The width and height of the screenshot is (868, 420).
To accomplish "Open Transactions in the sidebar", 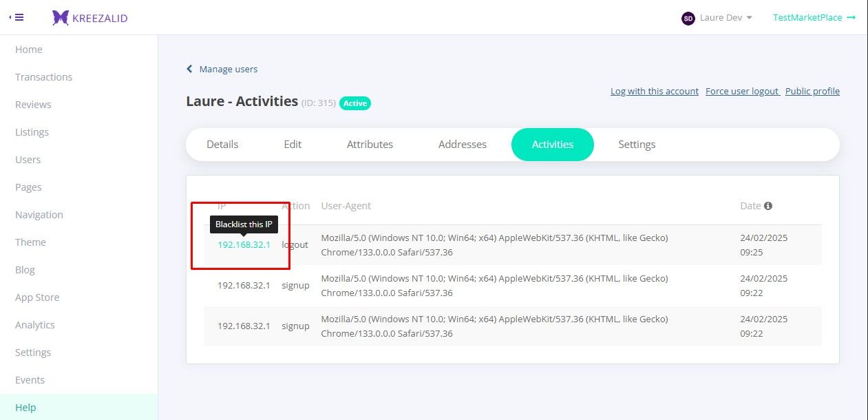I will click(x=43, y=77).
